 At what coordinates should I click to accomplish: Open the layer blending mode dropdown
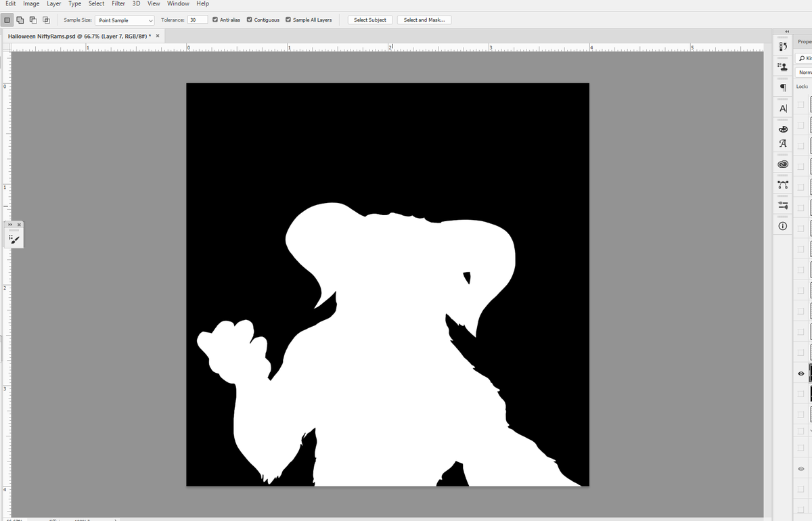805,71
